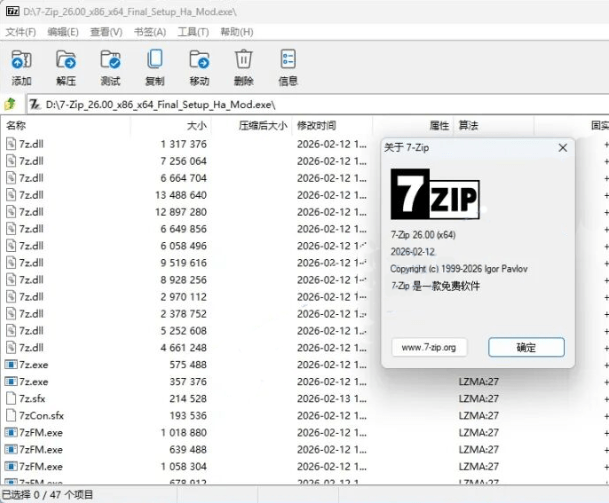
Task: Open the 书签(A) menu
Action: coord(150,32)
